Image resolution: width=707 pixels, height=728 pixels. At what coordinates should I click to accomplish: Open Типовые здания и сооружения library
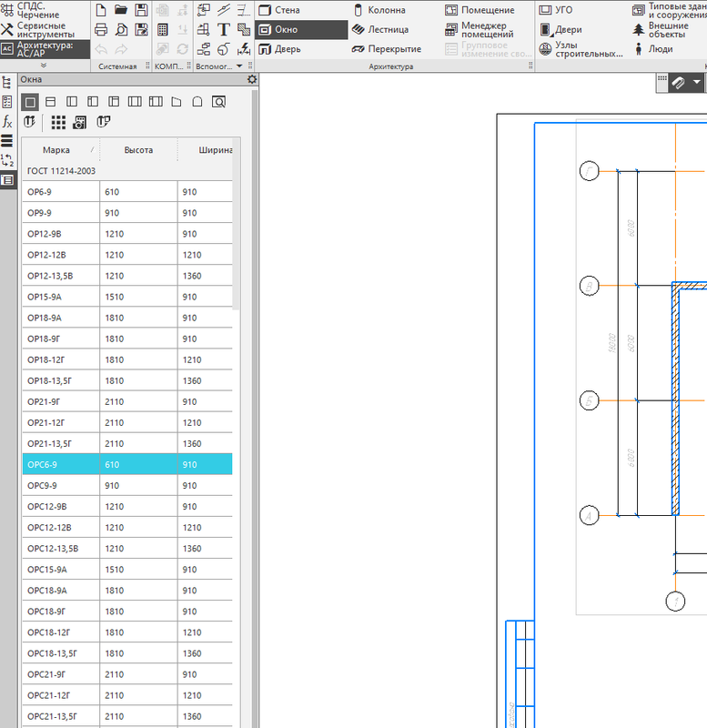[670, 10]
